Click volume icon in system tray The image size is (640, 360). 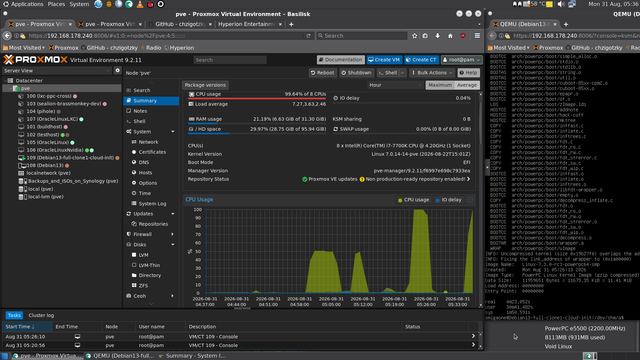point(561,4)
